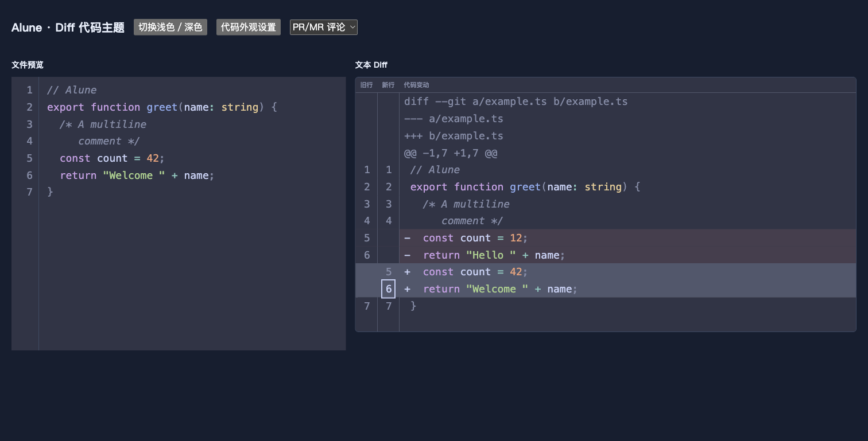This screenshot has height=441, width=868.
Task: Click the diff --git a/example.ts header line
Action: coord(516,102)
